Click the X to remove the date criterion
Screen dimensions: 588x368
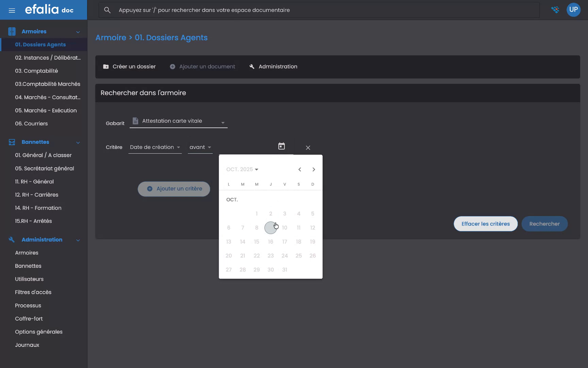pyautogui.click(x=308, y=148)
